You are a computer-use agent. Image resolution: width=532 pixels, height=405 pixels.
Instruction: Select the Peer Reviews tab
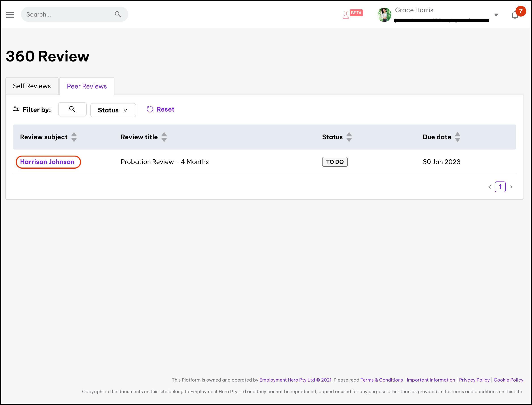(87, 86)
